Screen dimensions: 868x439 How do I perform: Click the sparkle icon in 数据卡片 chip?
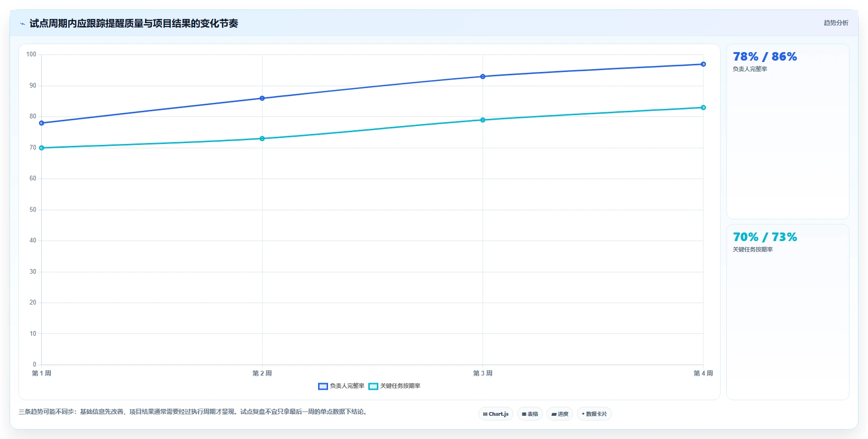pyautogui.click(x=583, y=414)
